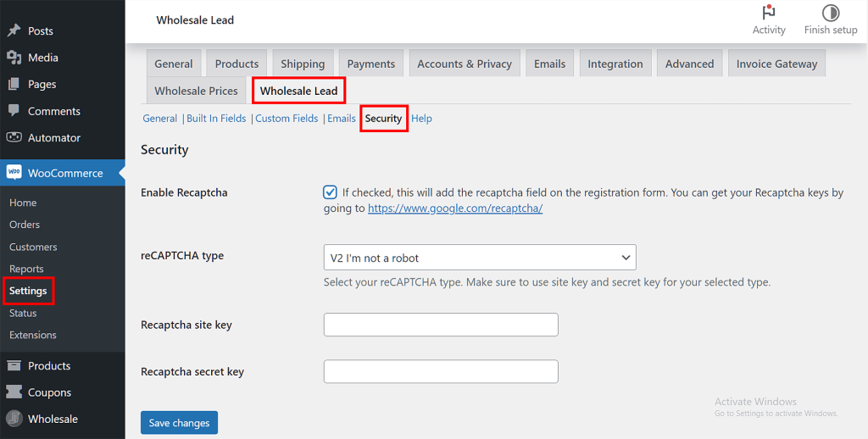
Task: Focus the Recaptcha secret key field
Action: pos(441,372)
